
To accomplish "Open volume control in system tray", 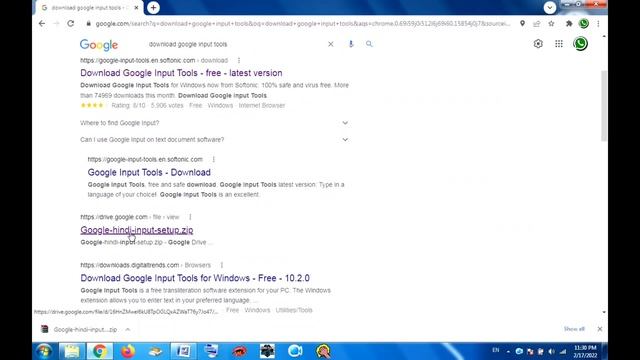I will (x=551, y=351).
